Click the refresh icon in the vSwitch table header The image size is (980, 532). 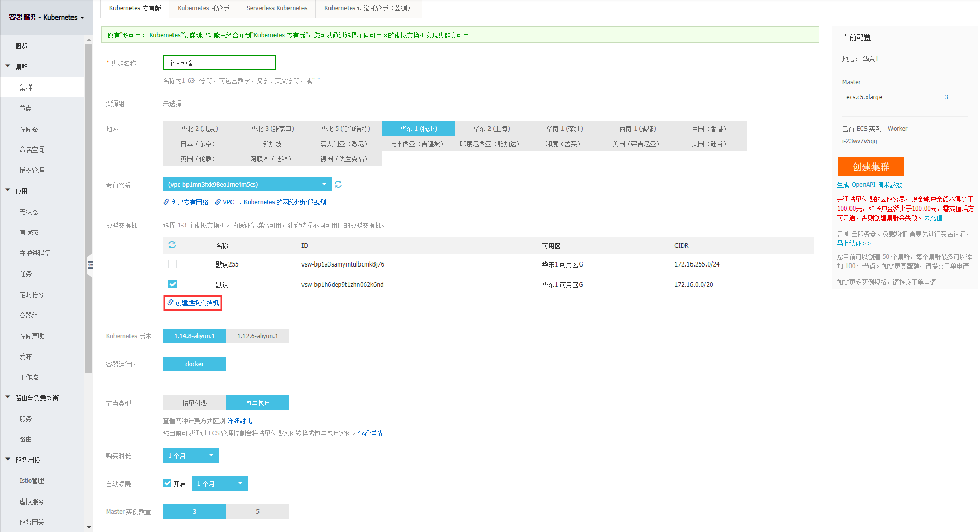click(x=172, y=245)
